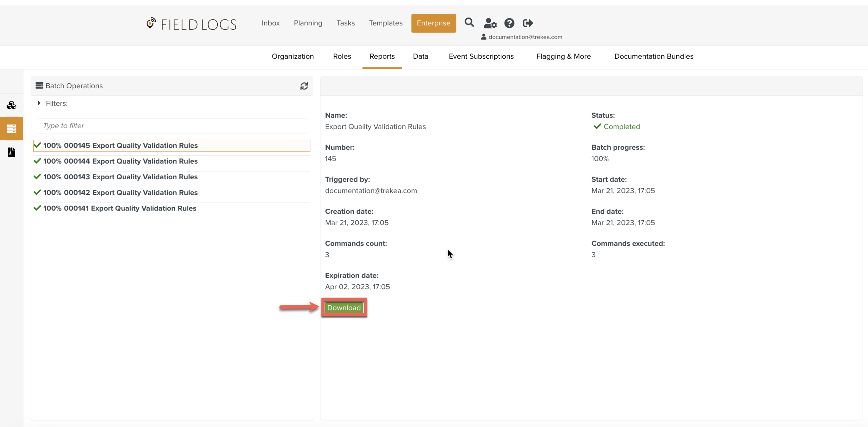Select the batch operations sidebar icon
The height and width of the screenshot is (427, 868).
click(11, 129)
